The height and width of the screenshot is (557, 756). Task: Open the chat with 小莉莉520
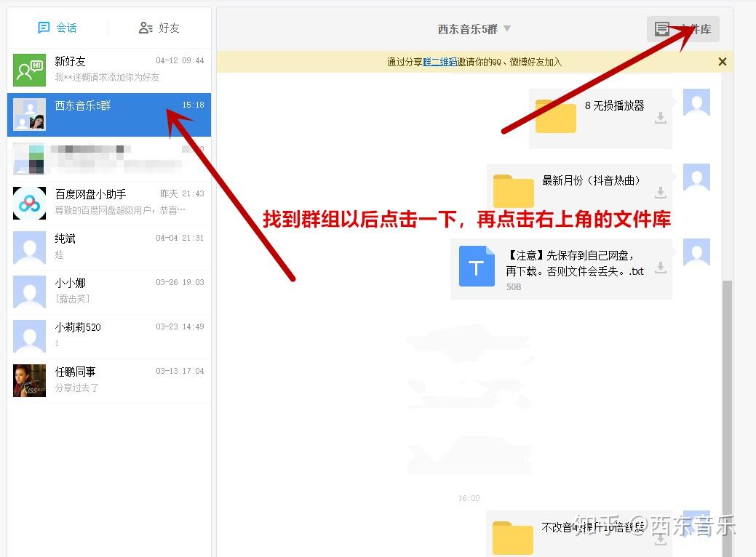[109, 335]
